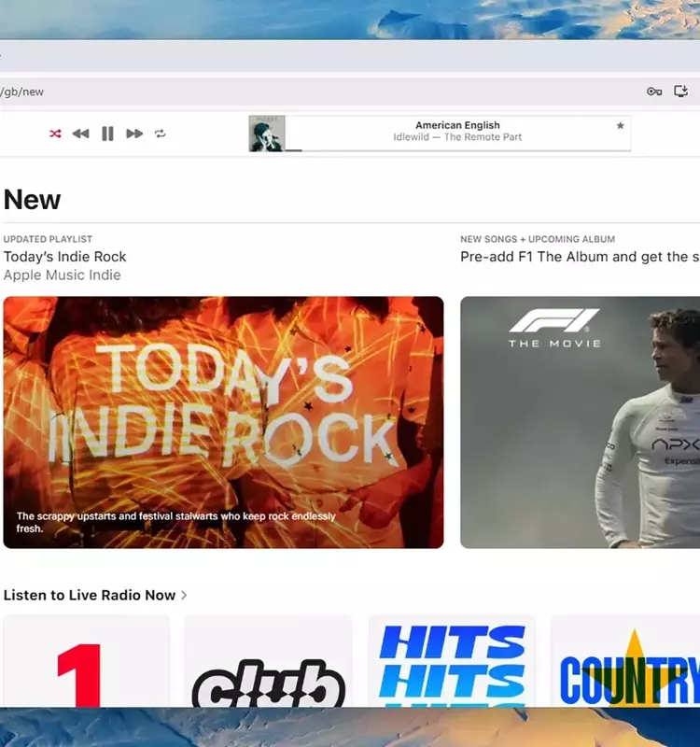Screen dimensions: 700x747
Task: Open Today's Indie Rock playlist title
Action: [64, 257]
